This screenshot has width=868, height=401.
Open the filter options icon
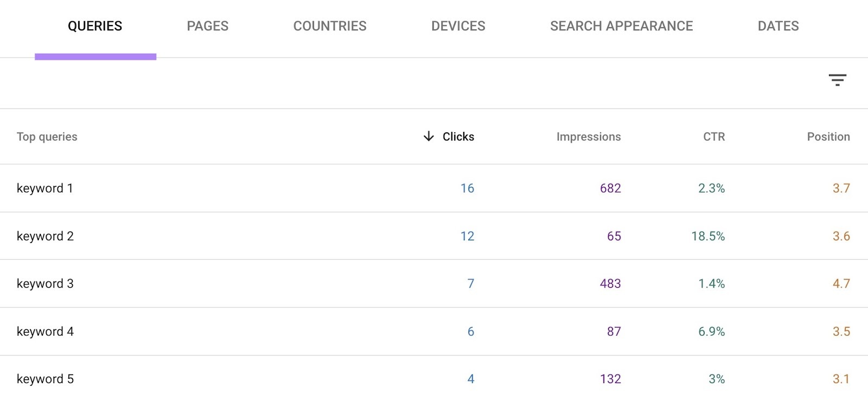[838, 80]
